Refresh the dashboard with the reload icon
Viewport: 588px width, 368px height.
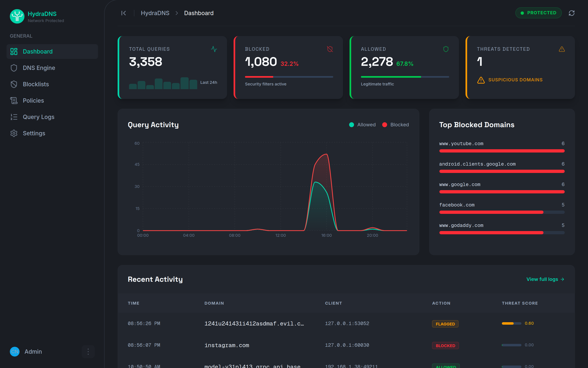[x=571, y=13]
